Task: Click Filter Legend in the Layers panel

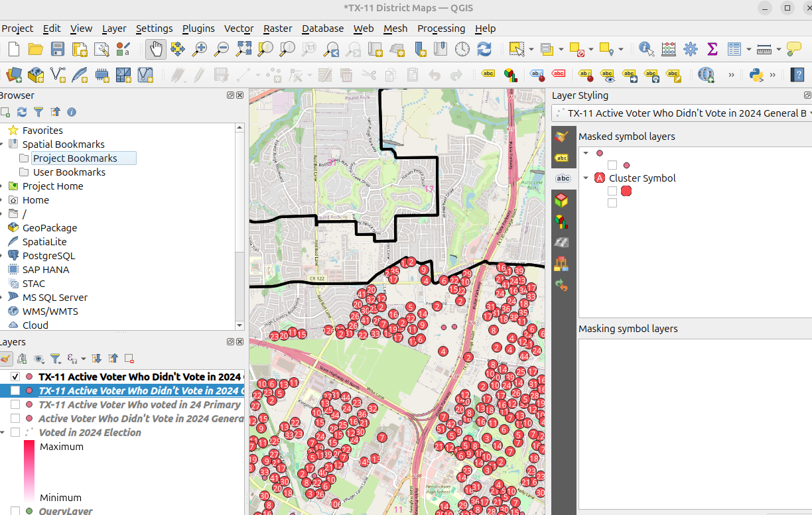Action: pyautogui.click(x=56, y=359)
